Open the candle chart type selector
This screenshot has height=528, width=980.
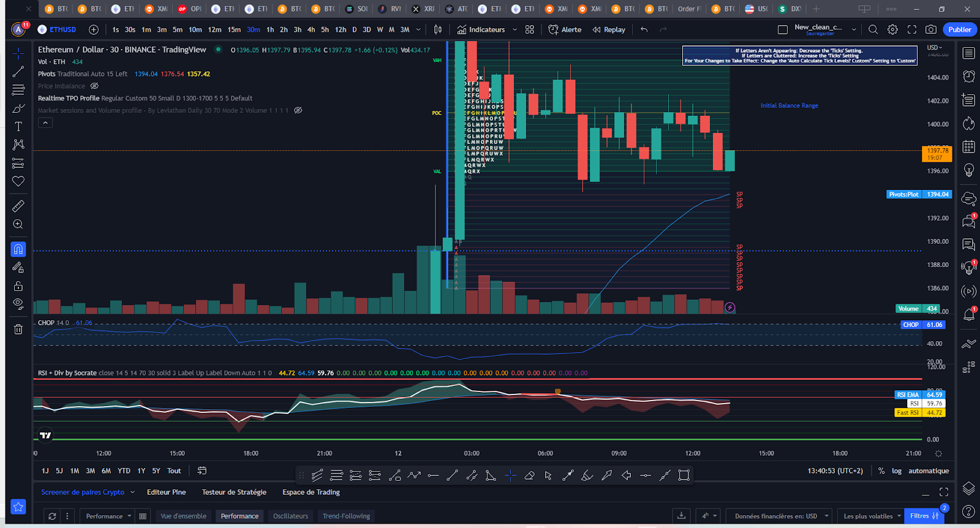[438, 29]
